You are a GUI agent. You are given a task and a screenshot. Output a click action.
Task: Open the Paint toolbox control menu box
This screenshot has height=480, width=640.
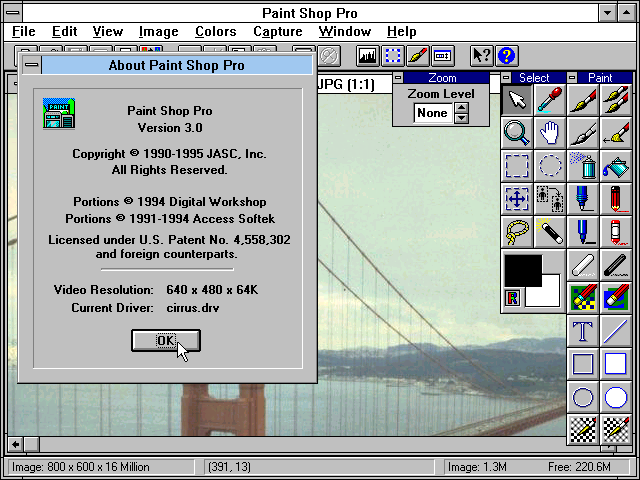[x=572, y=78]
